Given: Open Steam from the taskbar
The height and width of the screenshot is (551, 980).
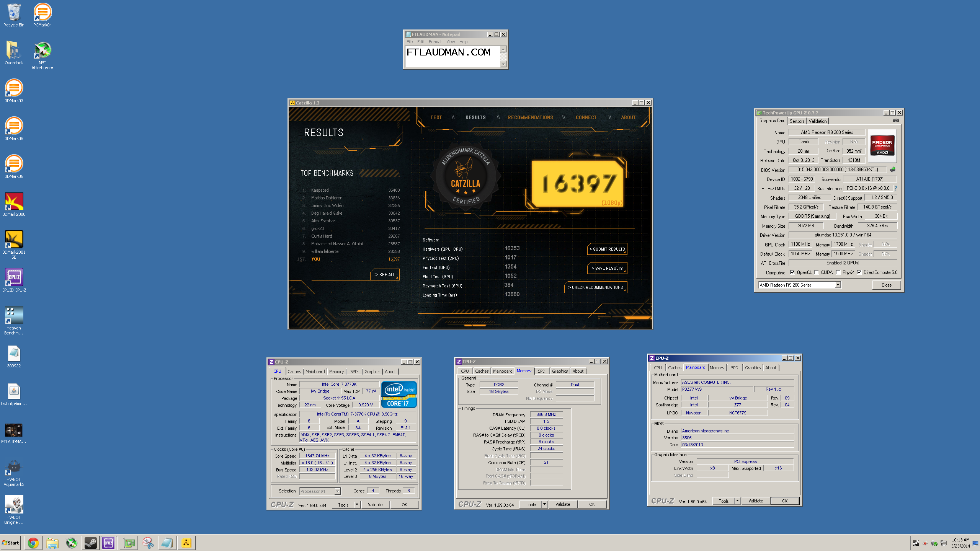Looking at the screenshot, I should point(91,543).
